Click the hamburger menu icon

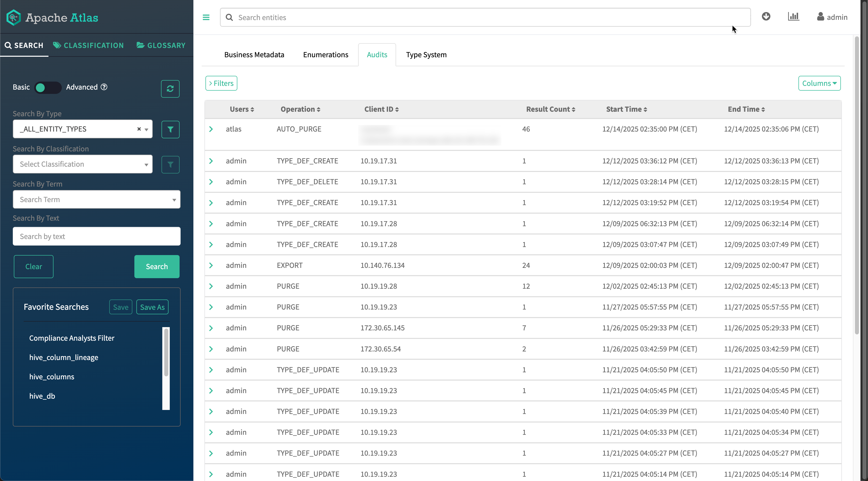click(206, 17)
